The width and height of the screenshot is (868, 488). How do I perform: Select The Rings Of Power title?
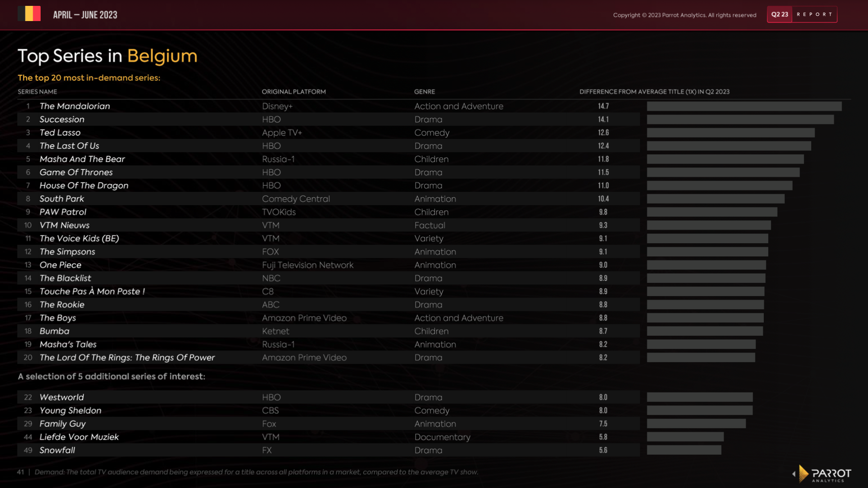pyautogui.click(x=127, y=358)
